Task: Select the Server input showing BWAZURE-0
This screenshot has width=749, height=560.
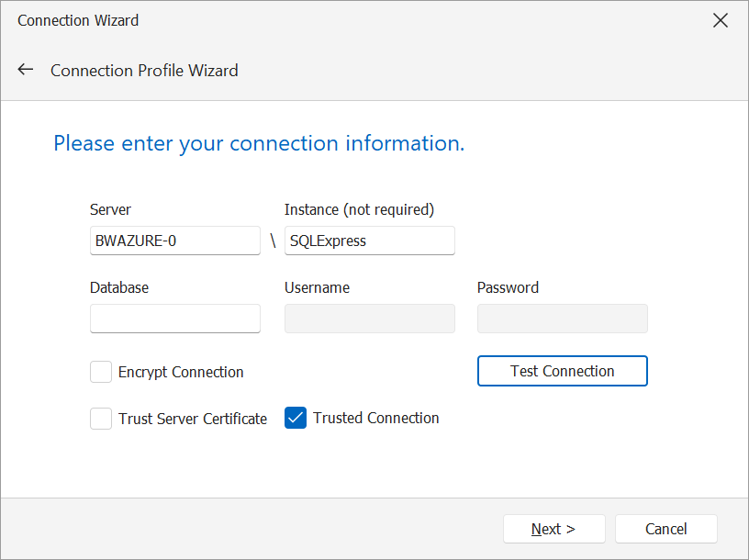Action: pos(174,241)
